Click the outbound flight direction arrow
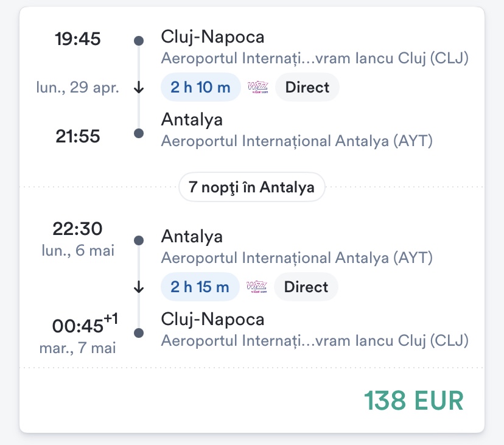 [139, 88]
